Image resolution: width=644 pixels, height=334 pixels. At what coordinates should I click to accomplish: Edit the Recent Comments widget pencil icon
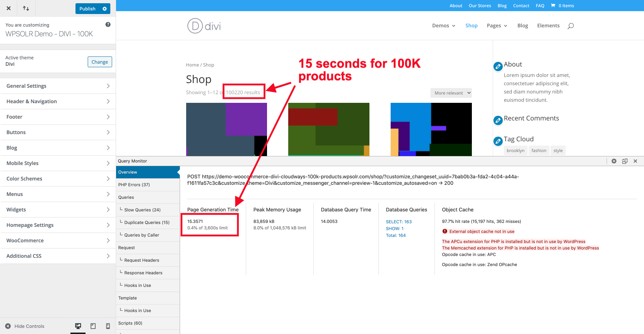(x=498, y=120)
